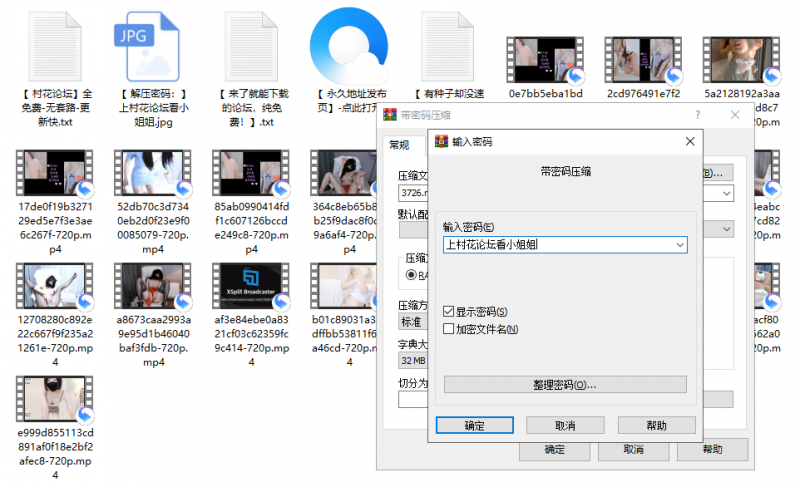
Task: Click 确定 in the 输入密码 dialog
Action: 475,425
